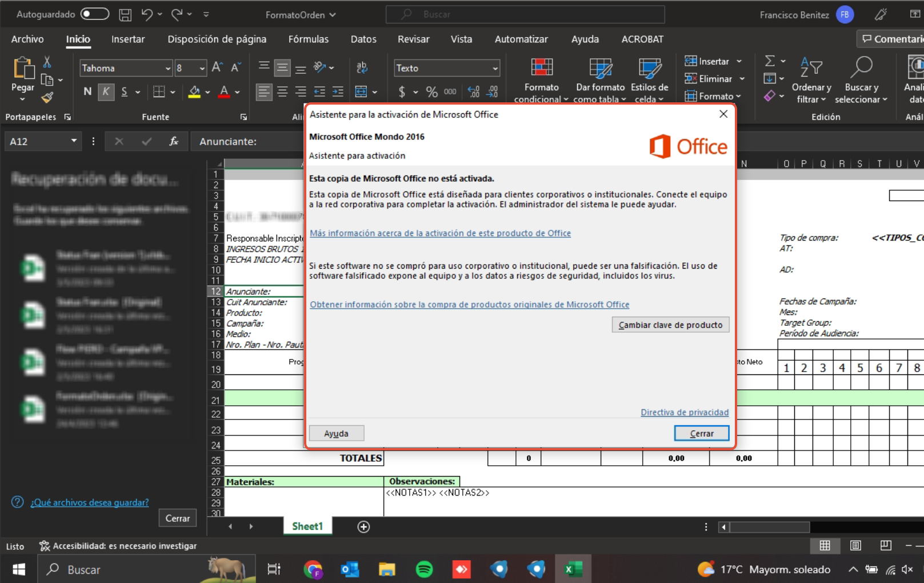Open the Borders dropdown arrow

point(173,92)
